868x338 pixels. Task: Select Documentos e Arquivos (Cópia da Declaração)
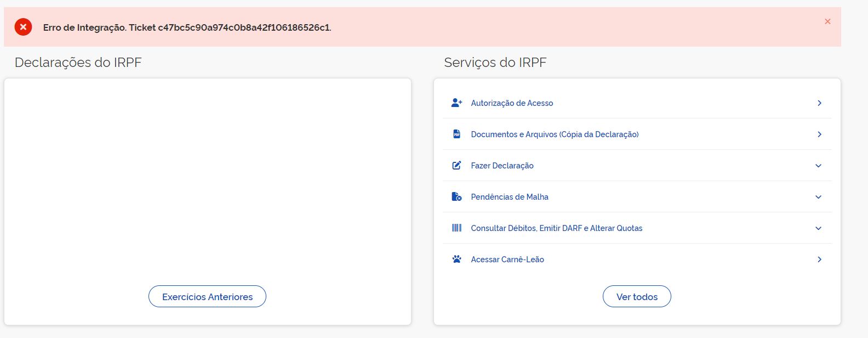(555, 134)
